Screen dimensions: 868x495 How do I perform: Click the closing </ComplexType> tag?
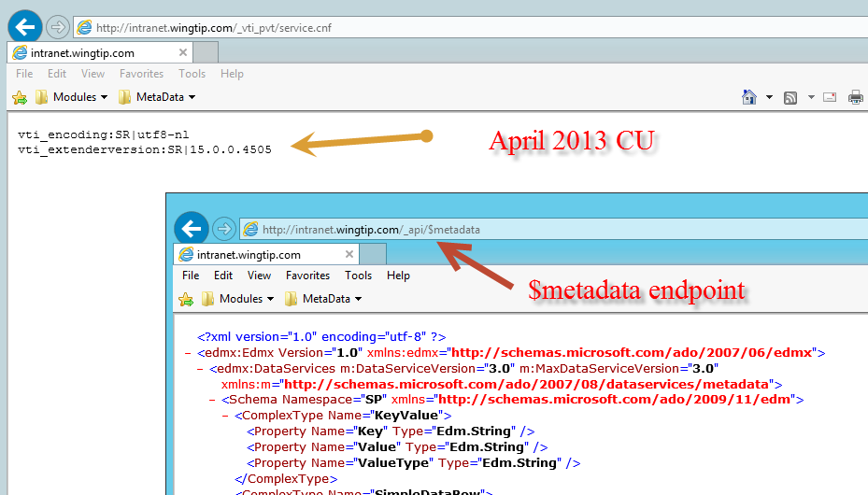point(286,479)
